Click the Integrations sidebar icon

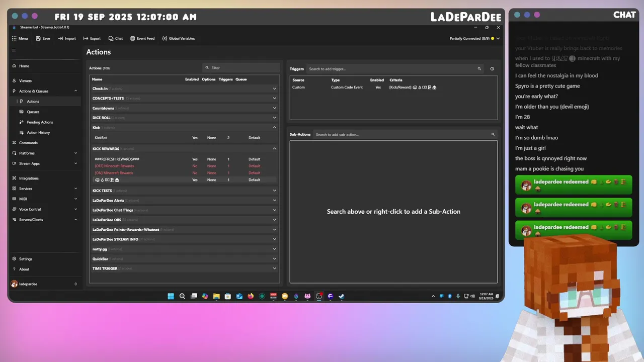click(14, 178)
